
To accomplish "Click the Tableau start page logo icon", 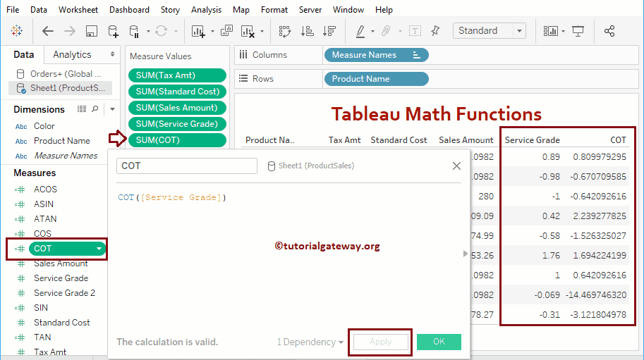I will [17, 31].
